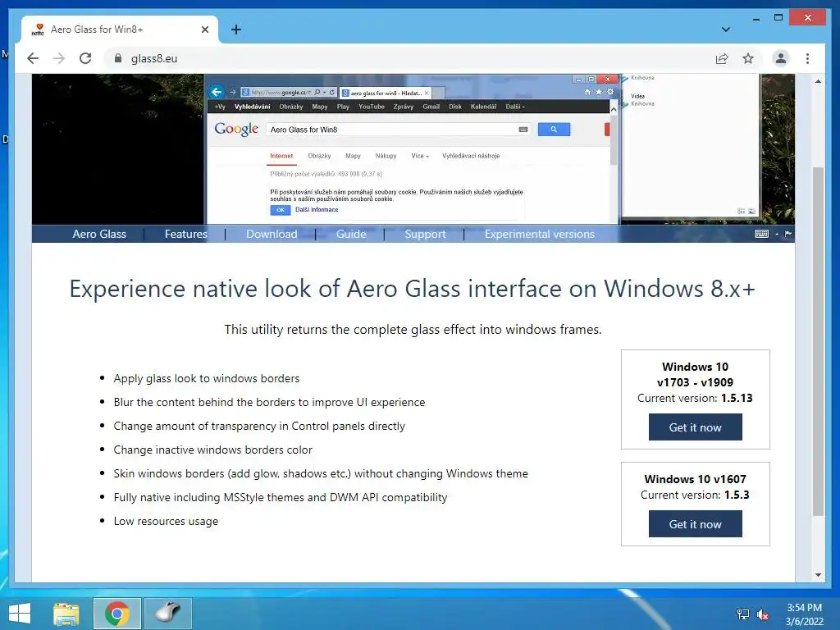Open the network tray icon
840x630 pixels.
742,614
